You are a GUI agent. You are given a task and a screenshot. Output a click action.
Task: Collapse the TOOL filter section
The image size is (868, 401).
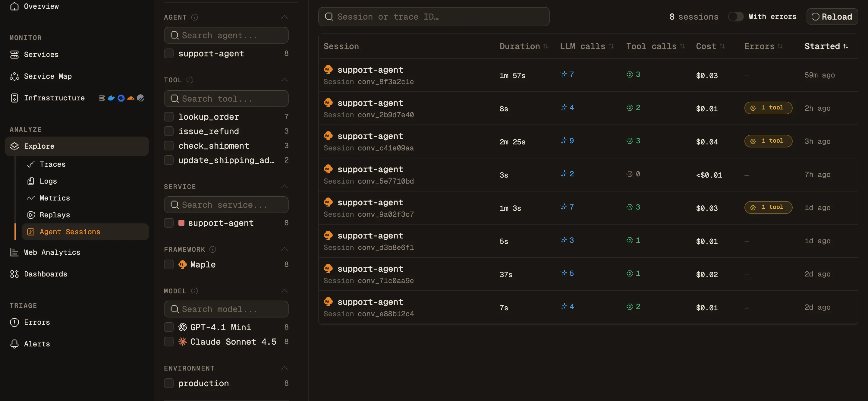[285, 80]
